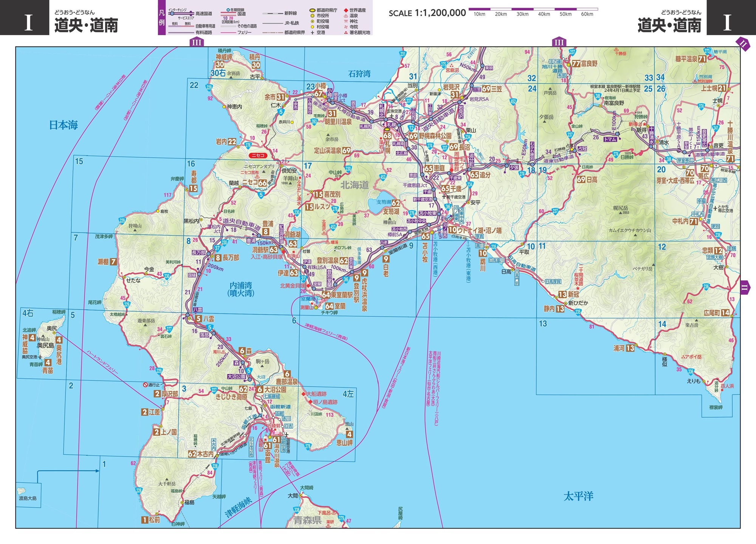Click the 太平洋 ocean label
The image size is (756, 544).
578,496
